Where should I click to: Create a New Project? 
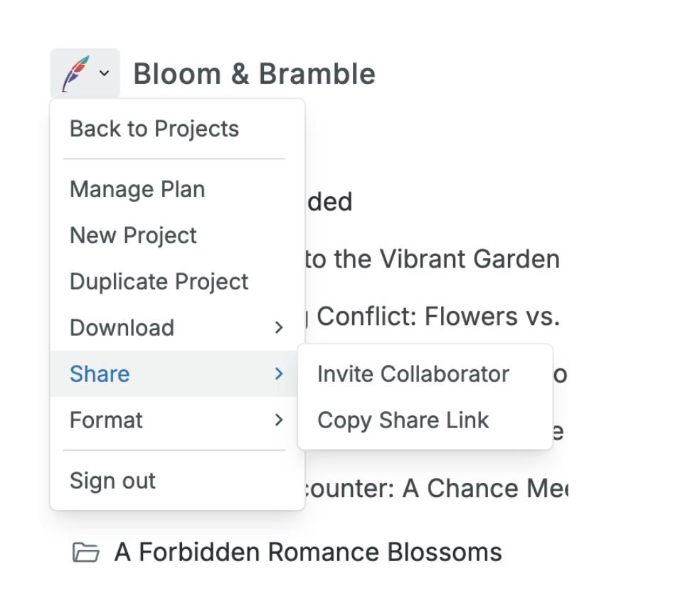[133, 235]
